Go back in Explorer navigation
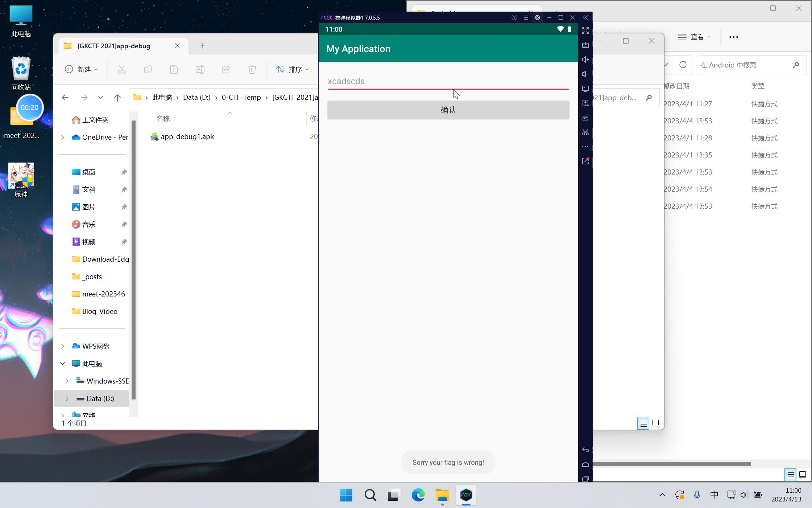Viewport: 812px width, 508px height. [65, 97]
